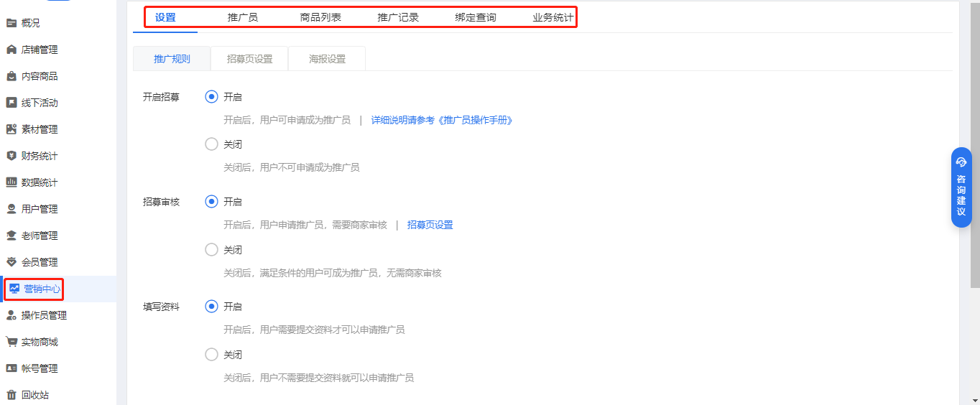This screenshot has width=980, height=405.
Task: Open 老师管理 menu item
Action: pos(58,236)
